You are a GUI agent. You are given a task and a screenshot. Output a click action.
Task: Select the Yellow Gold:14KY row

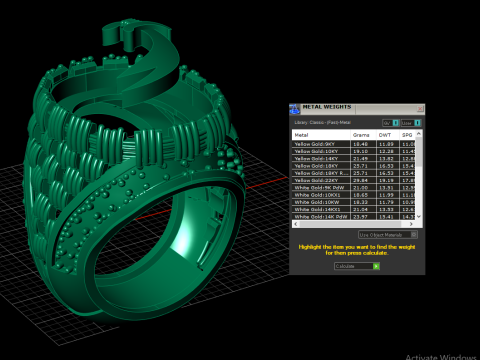[354, 159]
